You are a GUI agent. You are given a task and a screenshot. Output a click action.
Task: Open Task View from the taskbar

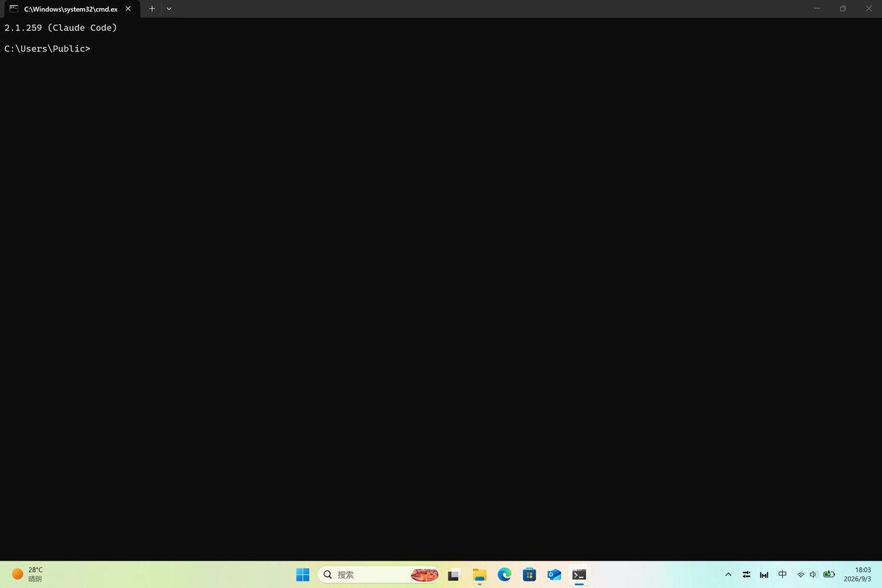click(454, 575)
